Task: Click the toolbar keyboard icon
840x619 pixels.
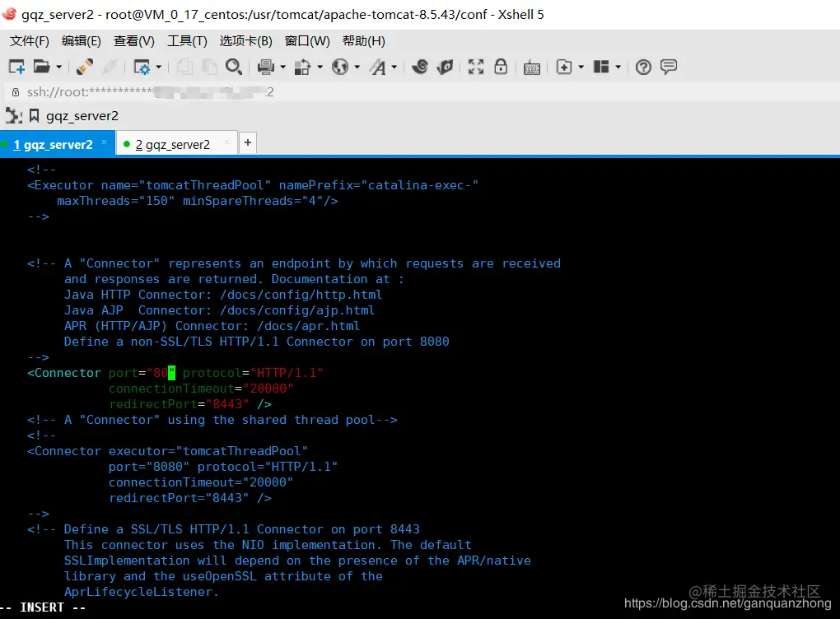Action: (531, 67)
